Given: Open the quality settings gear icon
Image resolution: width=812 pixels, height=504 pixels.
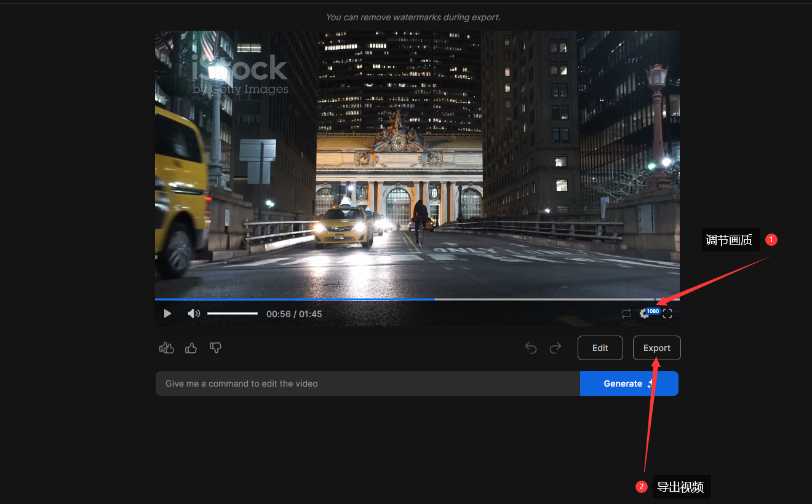Looking at the screenshot, I should pos(644,313).
